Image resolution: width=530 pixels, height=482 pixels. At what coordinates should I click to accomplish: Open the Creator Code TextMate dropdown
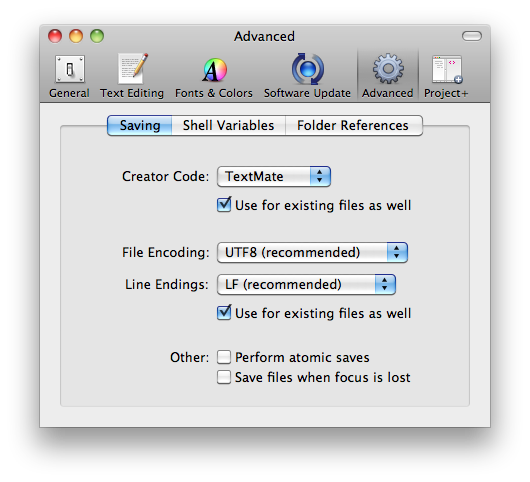[274, 176]
